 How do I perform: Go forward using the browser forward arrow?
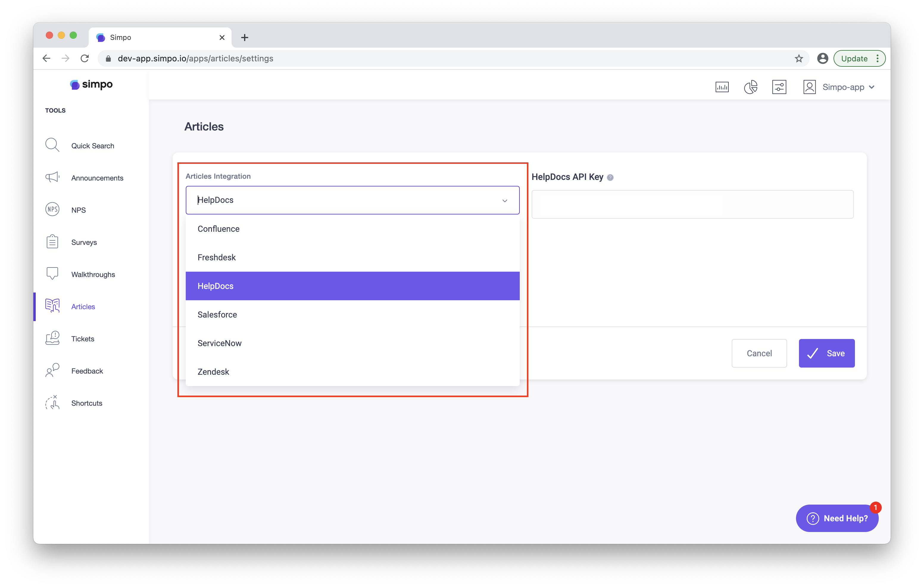65,58
